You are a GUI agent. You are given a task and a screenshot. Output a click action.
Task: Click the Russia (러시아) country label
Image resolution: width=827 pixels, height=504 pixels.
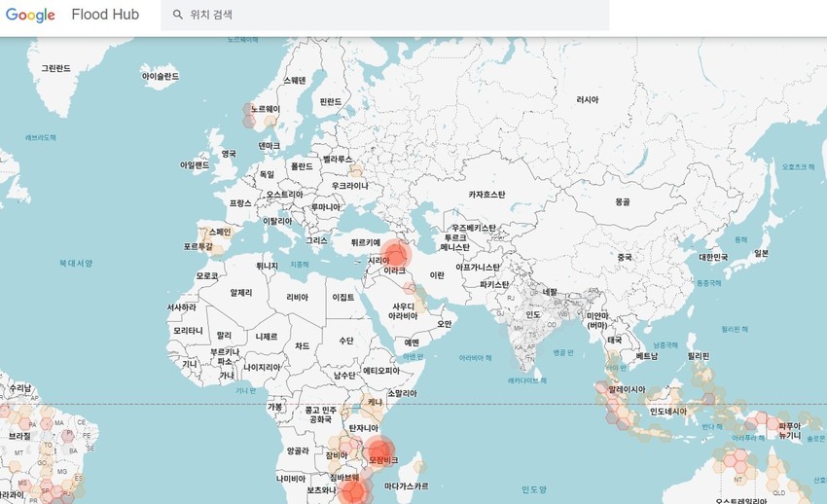[588, 100]
